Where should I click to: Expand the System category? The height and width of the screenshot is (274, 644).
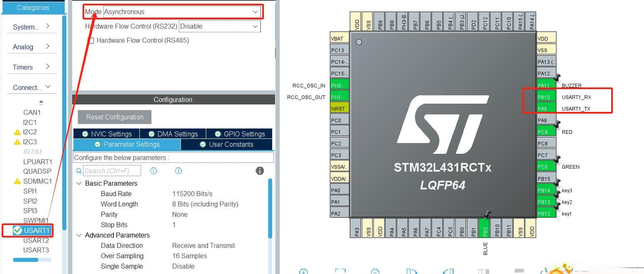[32, 27]
